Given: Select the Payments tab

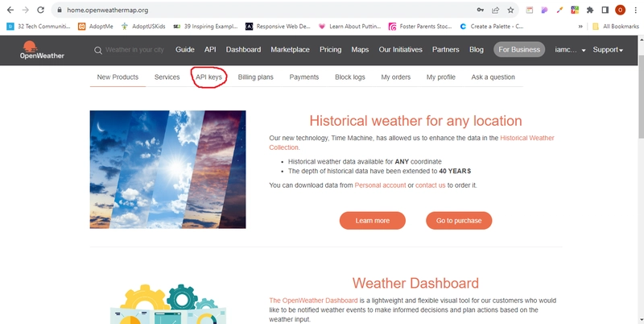Looking at the screenshot, I should 304,77.
